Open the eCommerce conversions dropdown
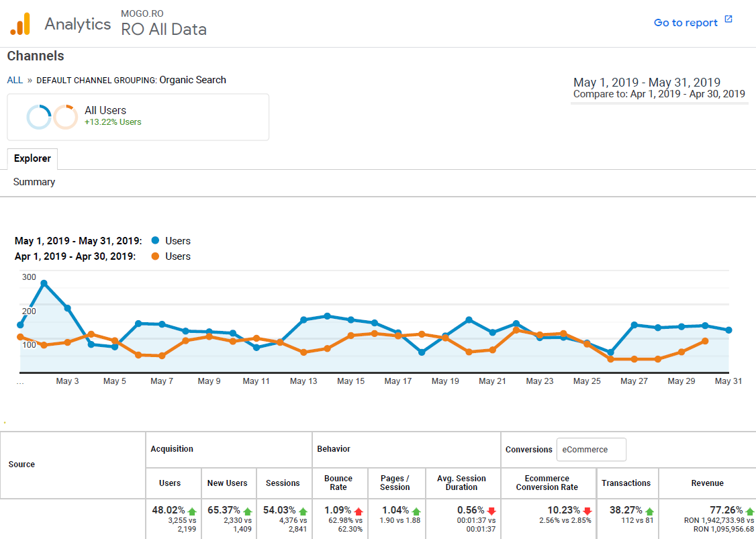 (x=591, y=450)
